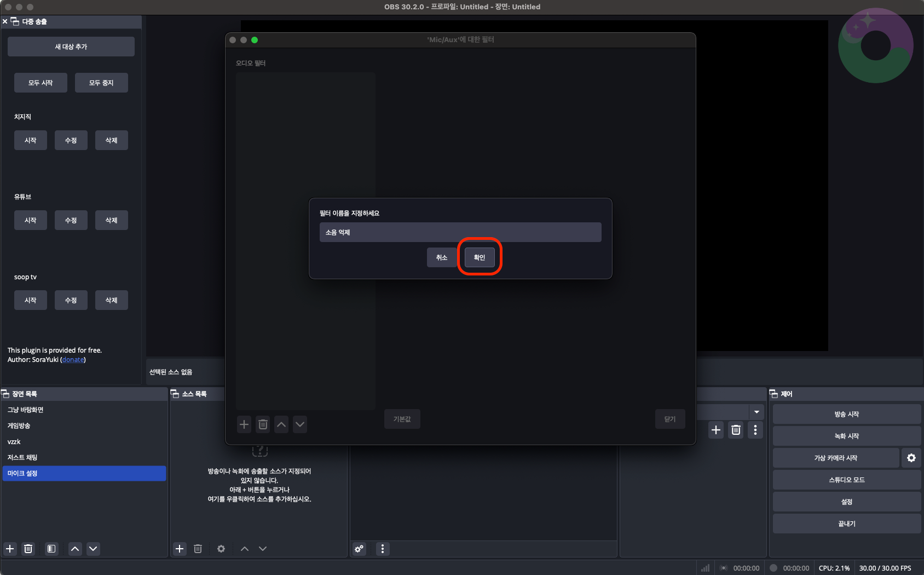Confirm filter name with 확인 button

[480, 257]
